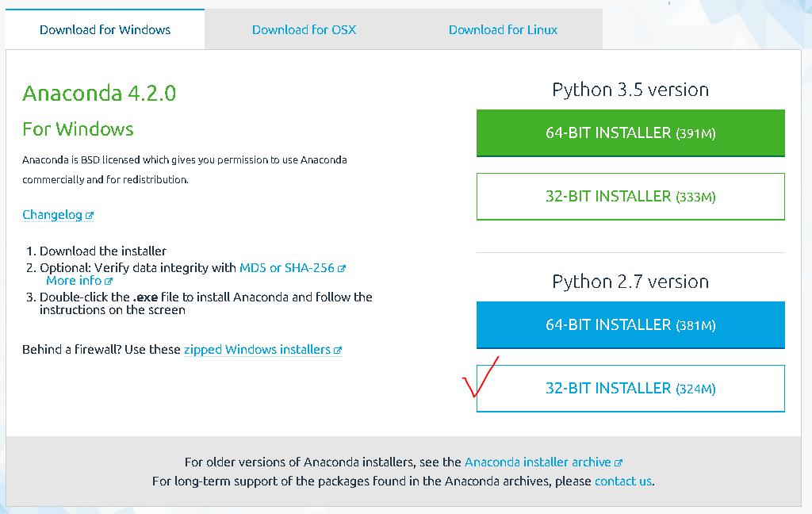Open the Download for OSX tab
Screen dimensions: 812x514
tap(304, 29)
